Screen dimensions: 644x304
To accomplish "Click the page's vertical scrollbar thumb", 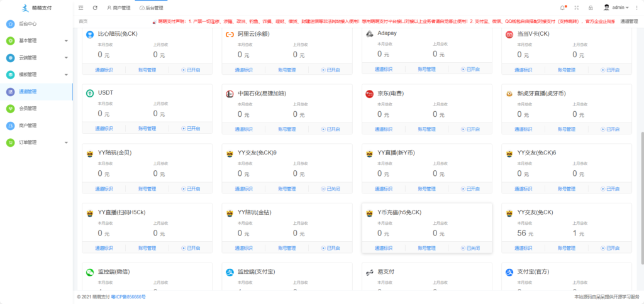I will tap(641, 198).
